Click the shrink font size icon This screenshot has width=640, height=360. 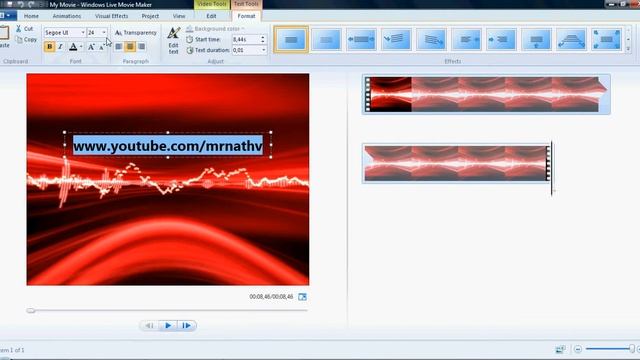[101, 47]
